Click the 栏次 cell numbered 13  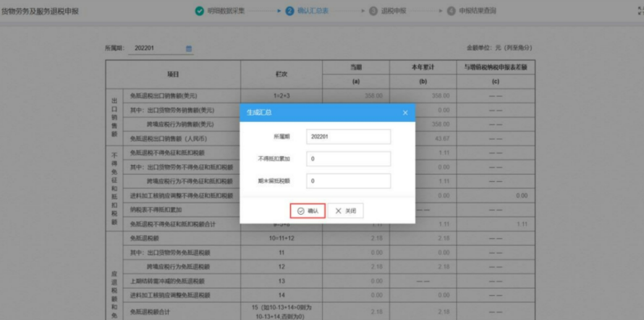pyautogui.click(x=281, y=282)
